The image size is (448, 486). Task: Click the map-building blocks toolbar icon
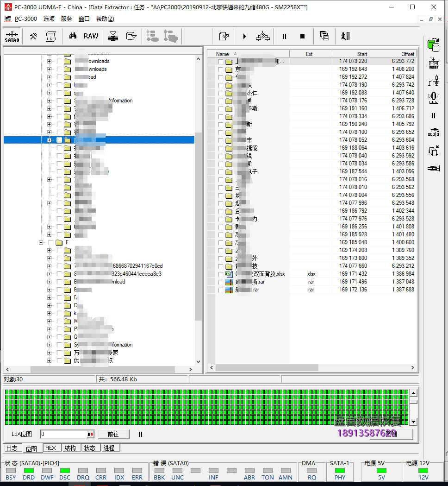[x=263, y=36]
